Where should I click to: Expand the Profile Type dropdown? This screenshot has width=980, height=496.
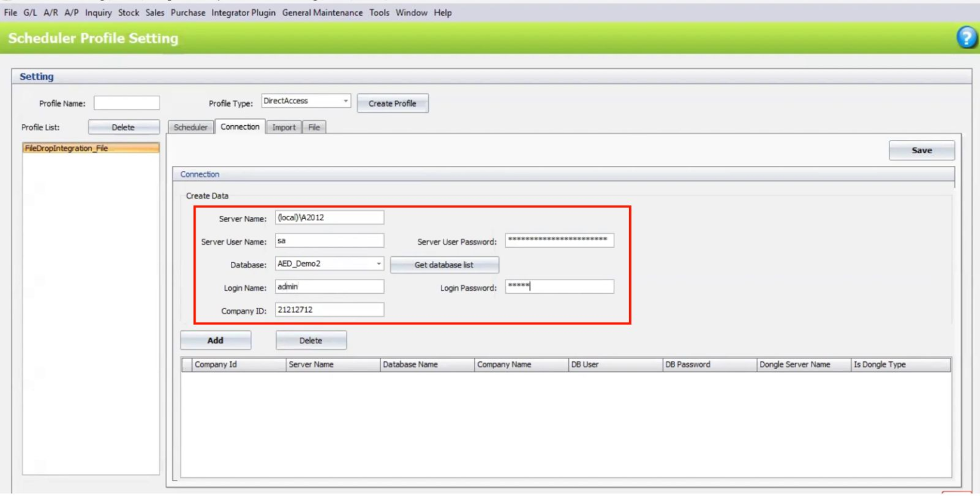pyautogui.click(x=346, y=101)
